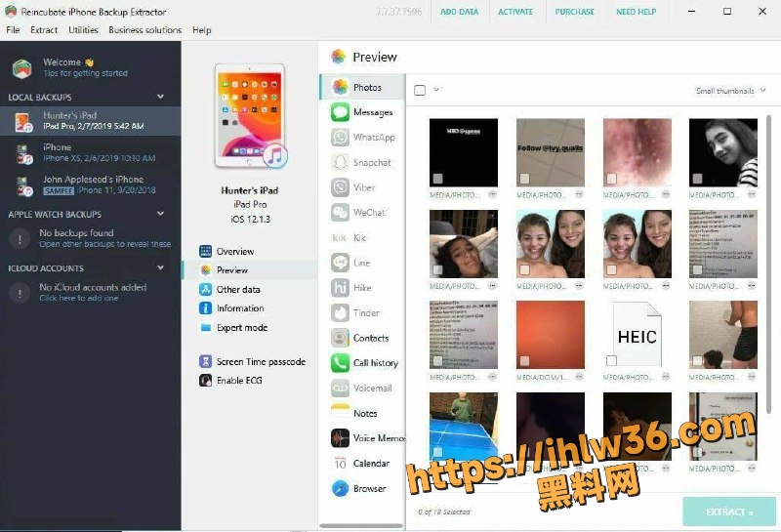Collapse the Local Backups section
This screenshot has height=532, width=781.
[160, 96]
